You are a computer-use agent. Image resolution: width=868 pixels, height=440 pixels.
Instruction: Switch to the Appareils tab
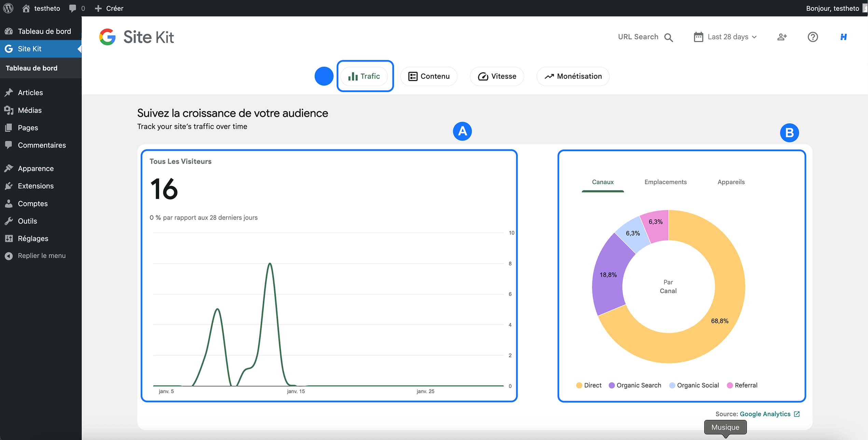coord(731,182)
